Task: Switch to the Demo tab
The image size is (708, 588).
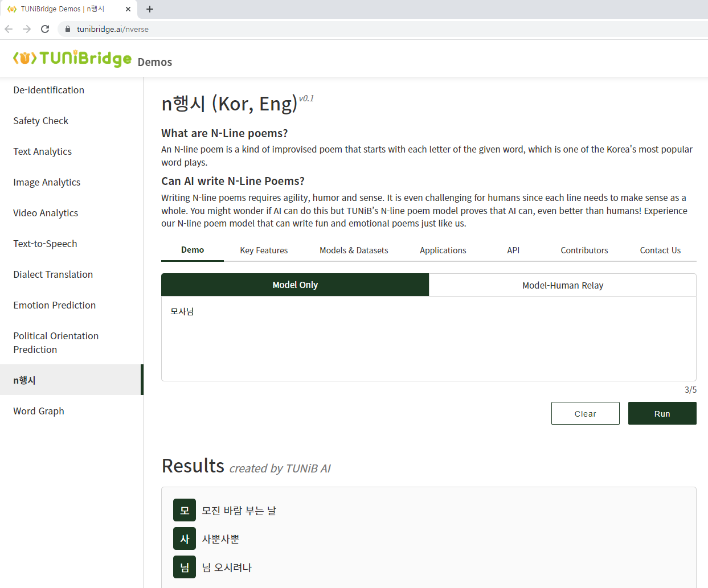Action: tap(193, 250)
